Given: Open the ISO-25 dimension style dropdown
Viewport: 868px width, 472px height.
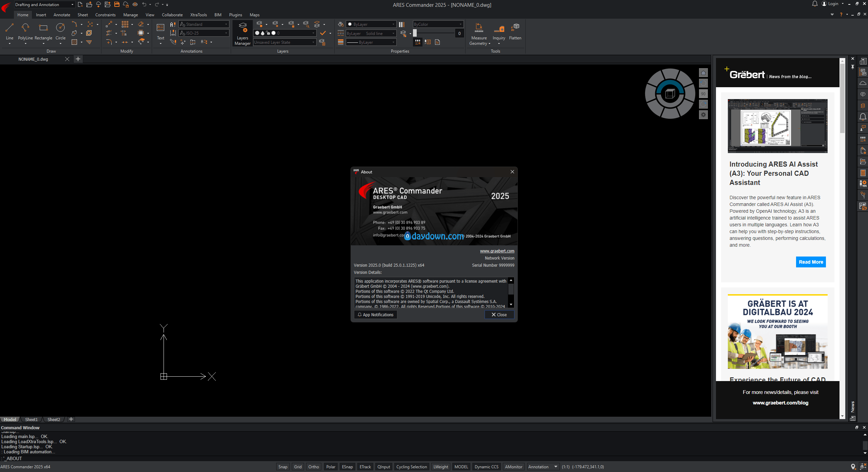Looking at the screenshot, I should click(204, 33).
